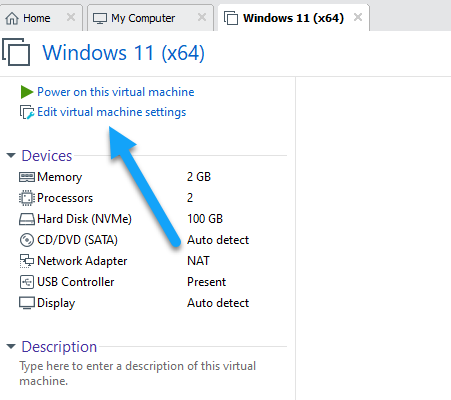The width and height of the screenshot is (451, 400).
Task: Close the Home tab
Action: pyautogui.click(x=71, y=17)
